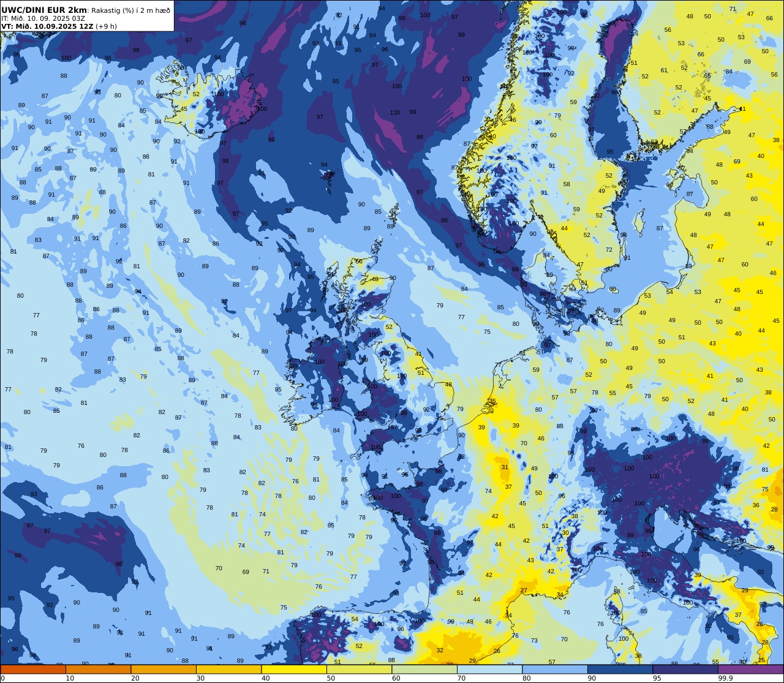Click the '60' tick label on the legend

396,678
